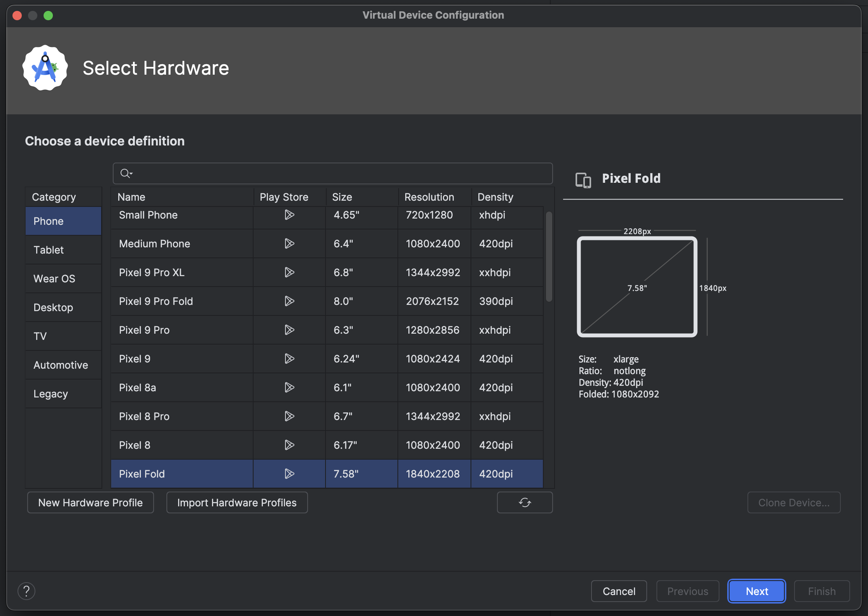The height and width of the screenshot is (616, 868).
Task: Sort by the Density column header
Action: click(x=507, y=197)
